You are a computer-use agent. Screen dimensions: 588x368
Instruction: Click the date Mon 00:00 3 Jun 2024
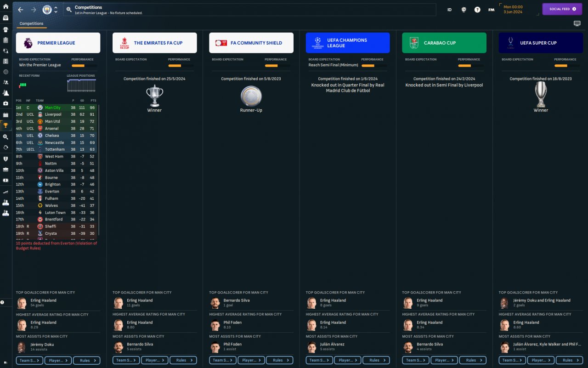point(514,10)
